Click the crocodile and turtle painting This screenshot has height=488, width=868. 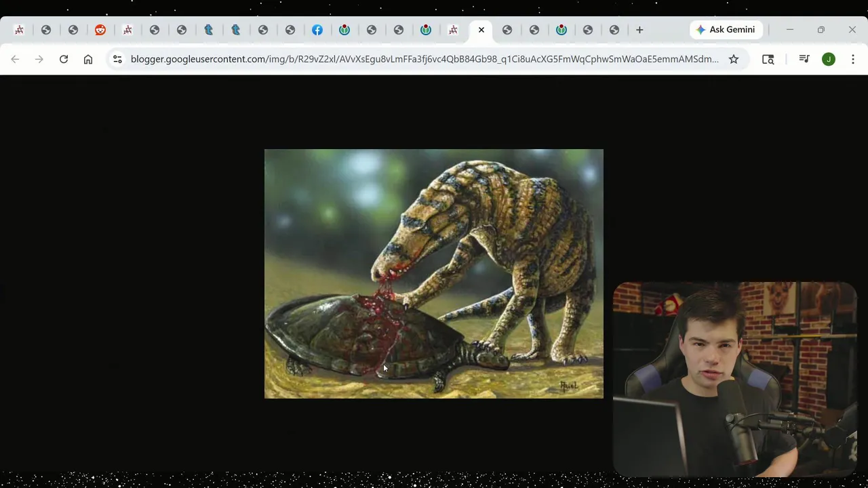point(434,274)
